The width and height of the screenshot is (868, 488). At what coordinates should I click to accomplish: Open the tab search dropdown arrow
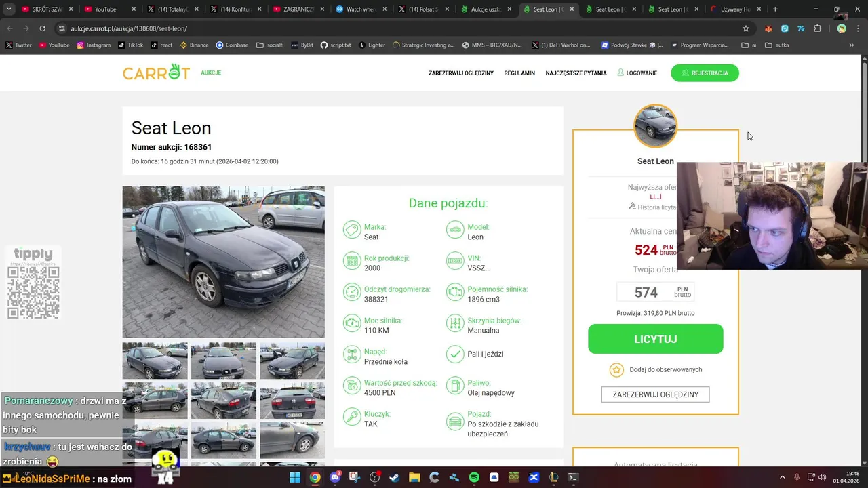click(x=9, y=9)
